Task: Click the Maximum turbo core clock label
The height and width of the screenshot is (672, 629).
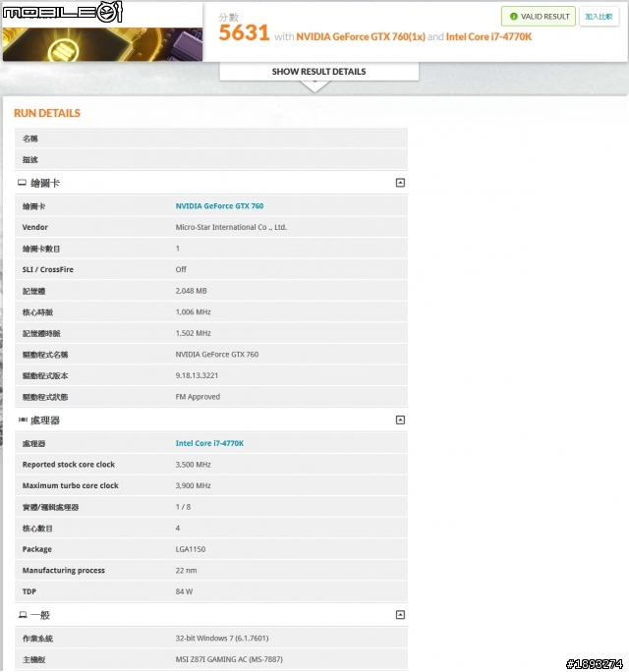Action: click(71, 485)
